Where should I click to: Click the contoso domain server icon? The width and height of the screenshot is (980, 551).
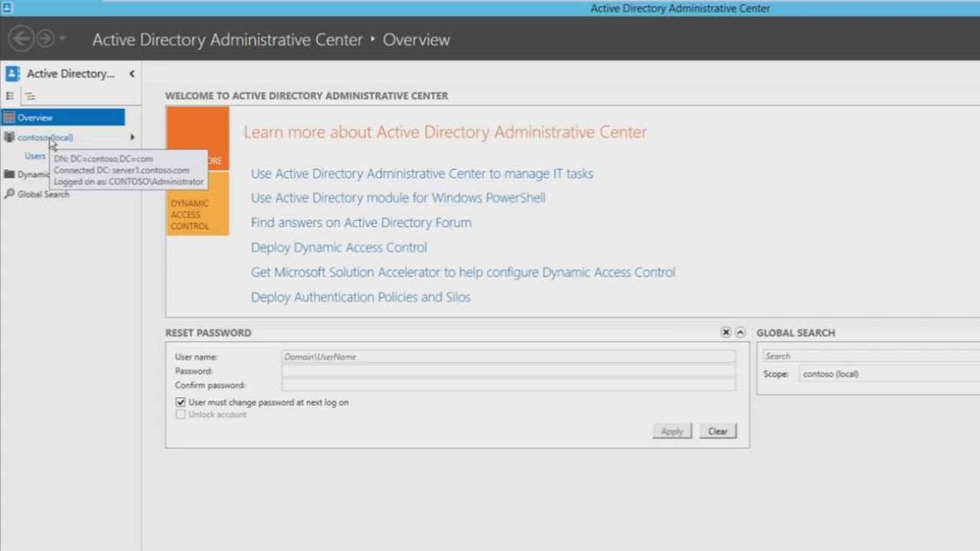9,137
